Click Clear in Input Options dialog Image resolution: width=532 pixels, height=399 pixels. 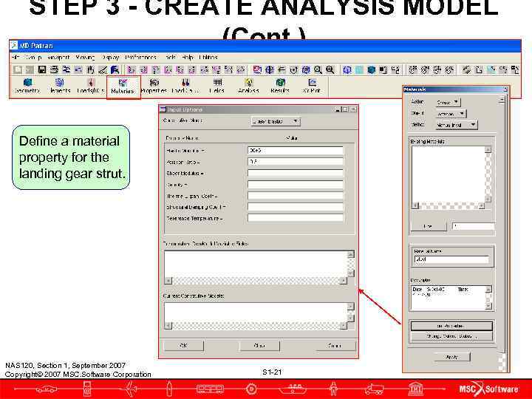coord(259,345)
